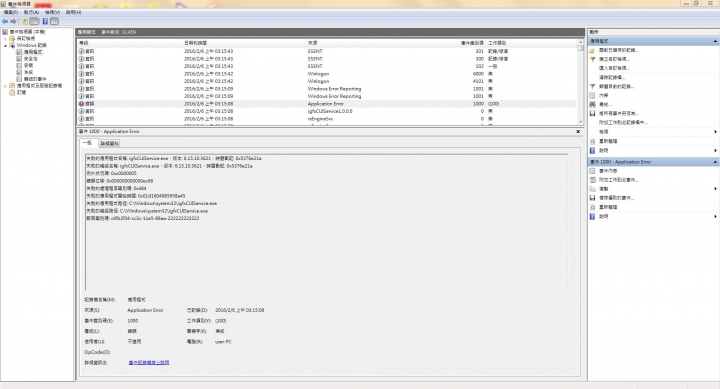Select the ESENT event with ID 300

click(x=327, y=59)
